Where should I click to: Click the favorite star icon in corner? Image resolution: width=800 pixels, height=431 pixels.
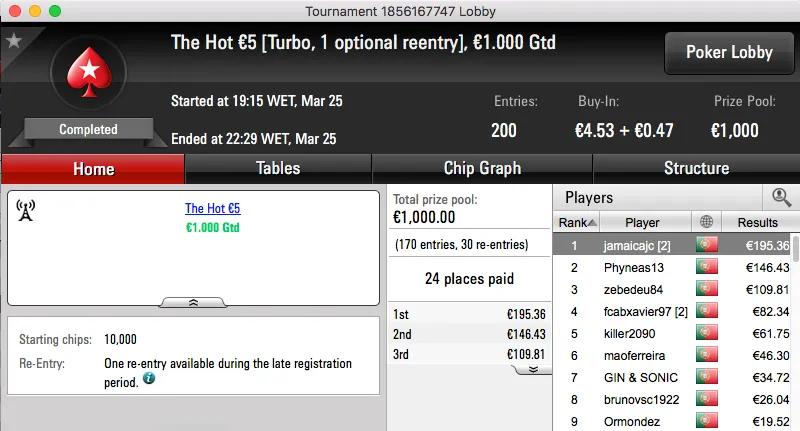pos(14,41)
